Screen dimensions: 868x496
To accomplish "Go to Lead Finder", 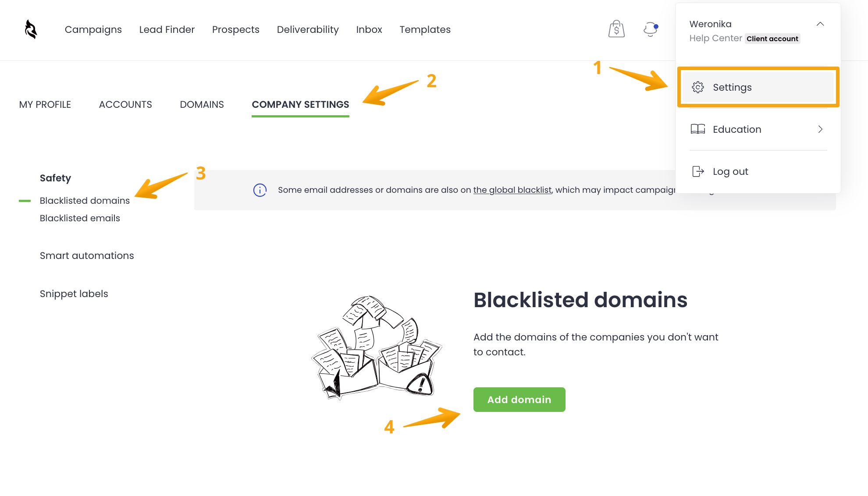I will coord(167,29).
